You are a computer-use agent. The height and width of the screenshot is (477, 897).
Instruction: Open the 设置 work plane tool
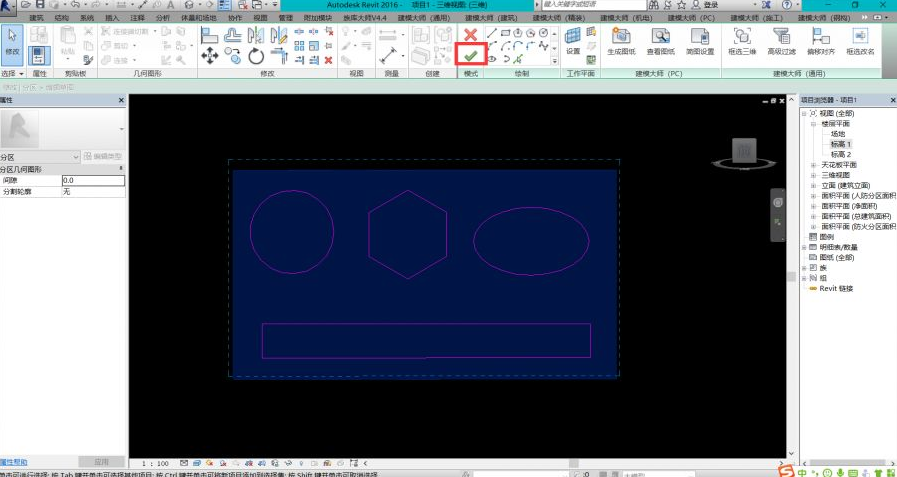tap(573, 41)
